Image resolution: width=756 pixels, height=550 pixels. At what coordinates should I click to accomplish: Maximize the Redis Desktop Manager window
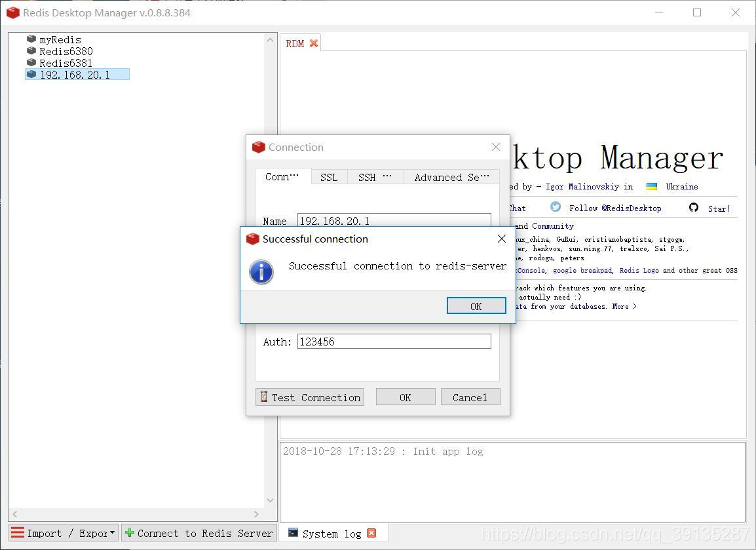(x=697, y=12)
